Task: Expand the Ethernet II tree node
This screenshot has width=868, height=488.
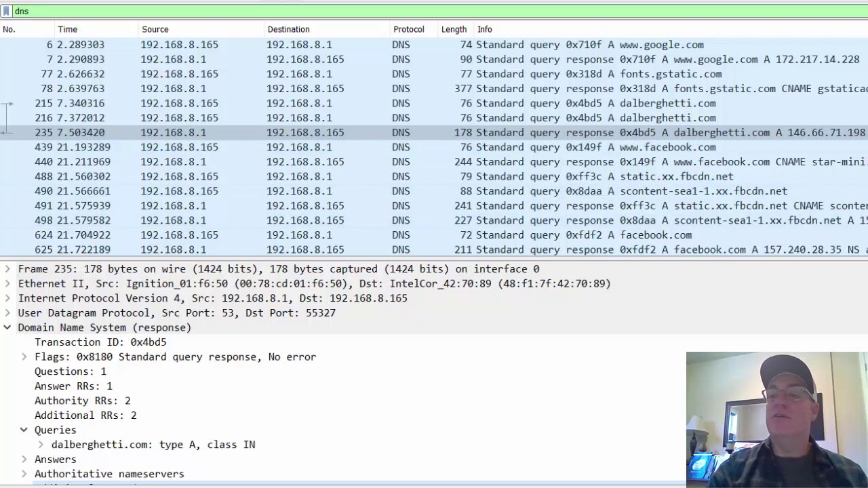Action: tap(7, 283)
